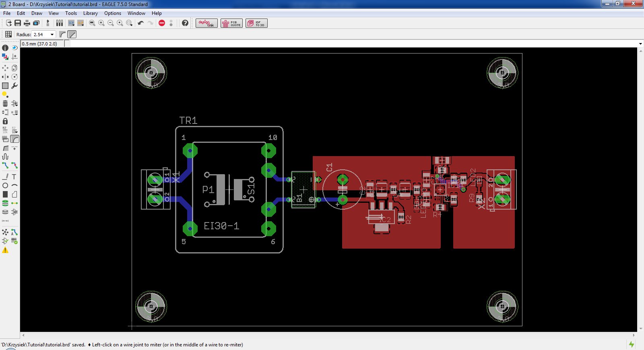Open the Display layers tool
644x350 pixels.
(5, 57)
